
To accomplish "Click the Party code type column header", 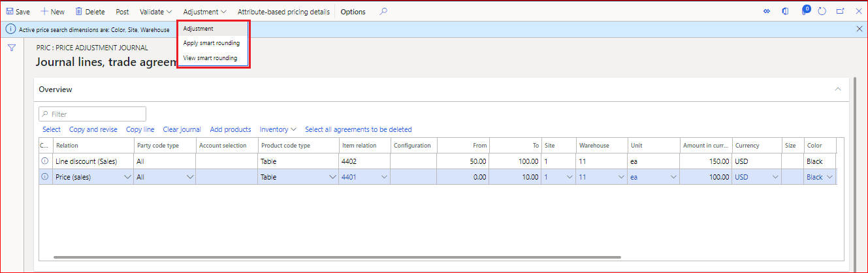I will [165, 145].
